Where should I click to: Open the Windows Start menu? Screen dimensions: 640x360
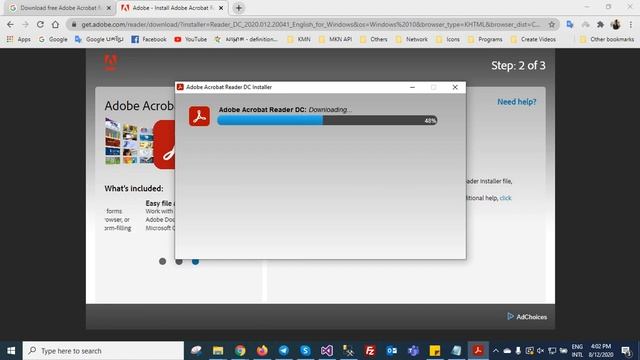(x=11, y=351)
